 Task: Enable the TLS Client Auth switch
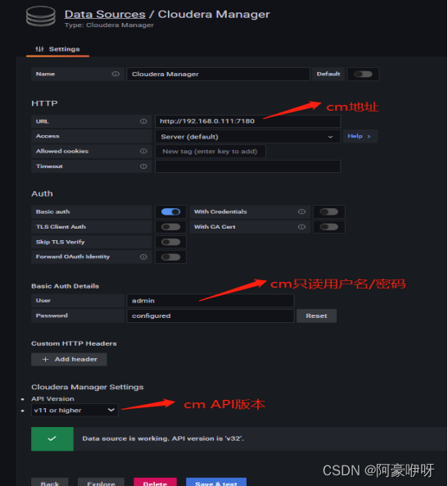[x=170, y=227]
